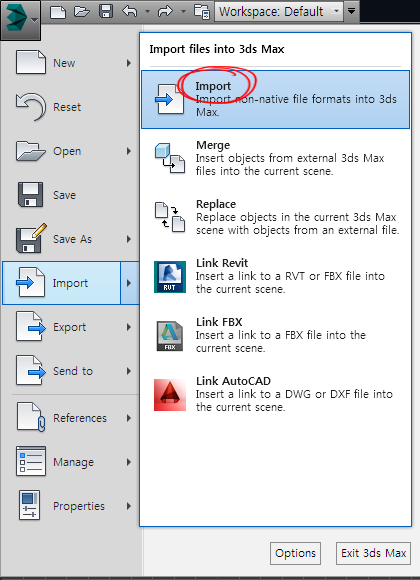
Task: Click 'Insert objects from external 3ds Max' description
Action: point(290,165)
